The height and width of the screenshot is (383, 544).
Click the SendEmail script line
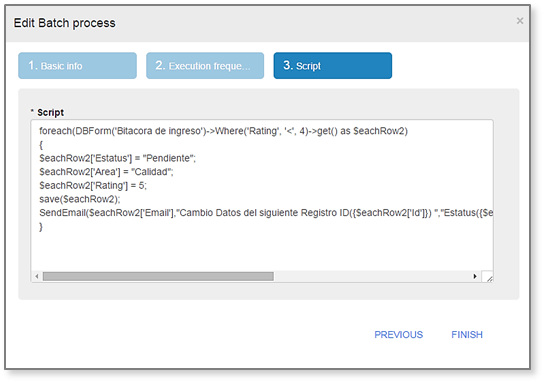[x=266, y=213]
